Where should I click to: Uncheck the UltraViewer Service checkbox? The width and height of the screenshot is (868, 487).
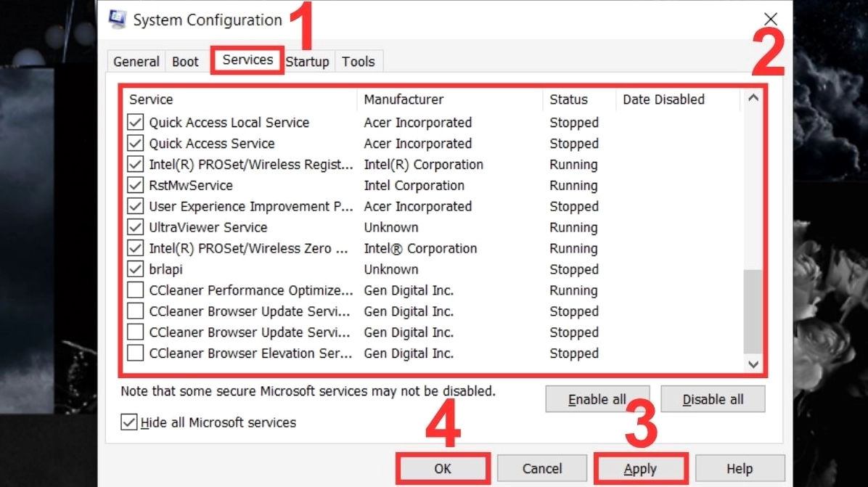pos(135,227)
